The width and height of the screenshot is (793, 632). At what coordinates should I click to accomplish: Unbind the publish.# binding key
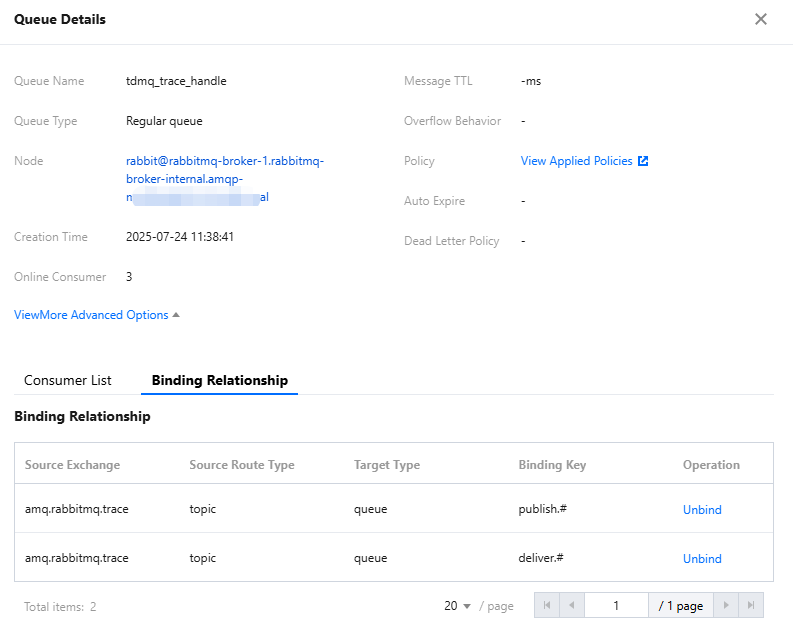coord(702,510)
